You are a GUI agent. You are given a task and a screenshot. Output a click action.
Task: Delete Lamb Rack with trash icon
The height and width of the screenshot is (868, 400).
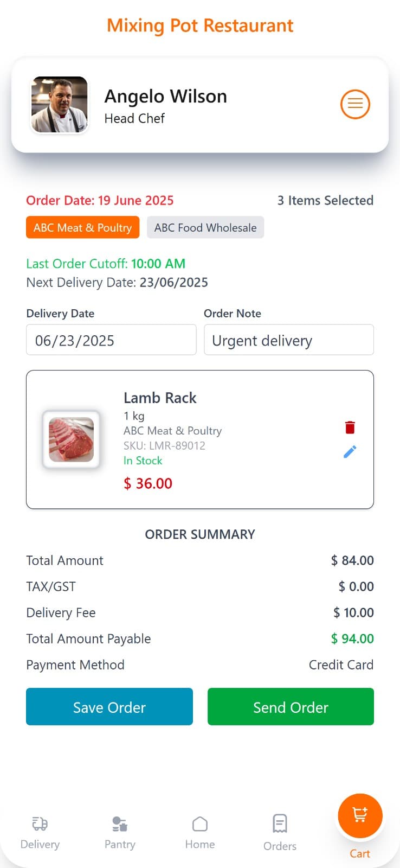[350, 427]
